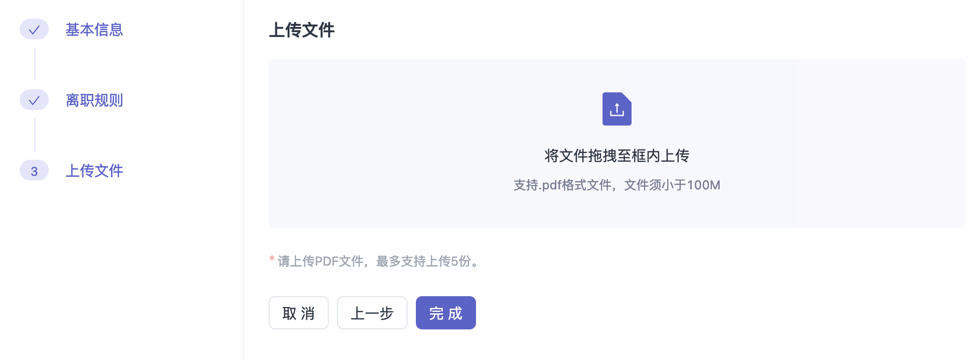Click the connector line between 离职规则 and 上传文件
This screenshot has height=360, width=980.
coord(35,135)
